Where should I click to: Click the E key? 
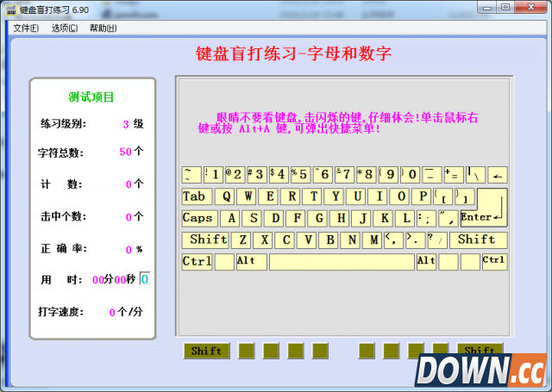click(x=268, y=196)
